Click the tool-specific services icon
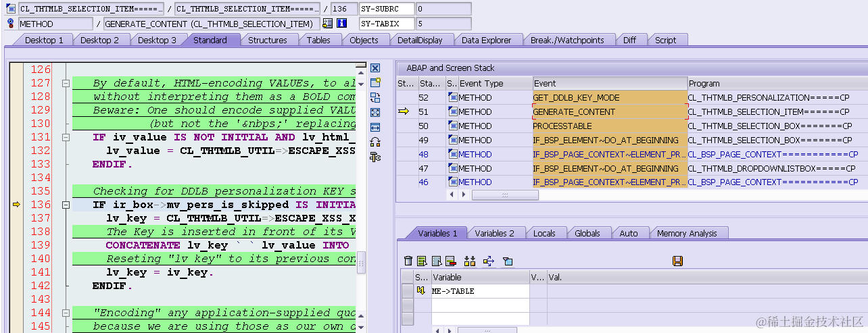This screenshot has width=868, height=333. click(375, 157)
